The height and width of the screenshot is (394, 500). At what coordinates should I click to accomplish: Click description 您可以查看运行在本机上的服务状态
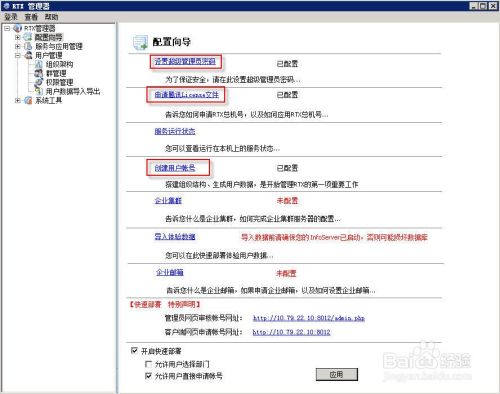pos(222,148)
